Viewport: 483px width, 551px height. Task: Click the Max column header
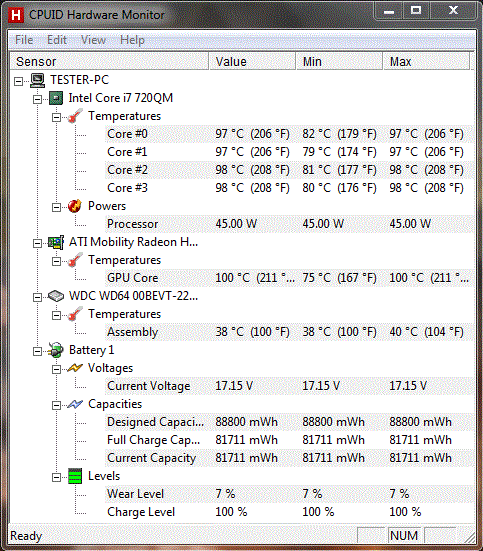(x=426, y=61)
